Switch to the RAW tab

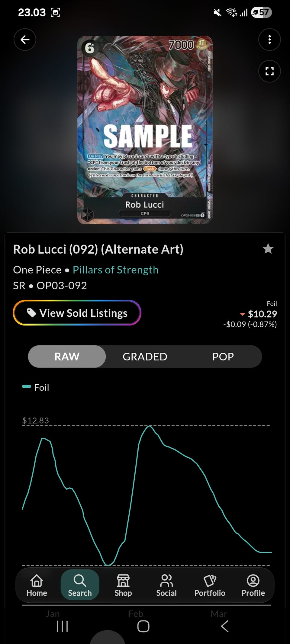click(x=67, y=357)
